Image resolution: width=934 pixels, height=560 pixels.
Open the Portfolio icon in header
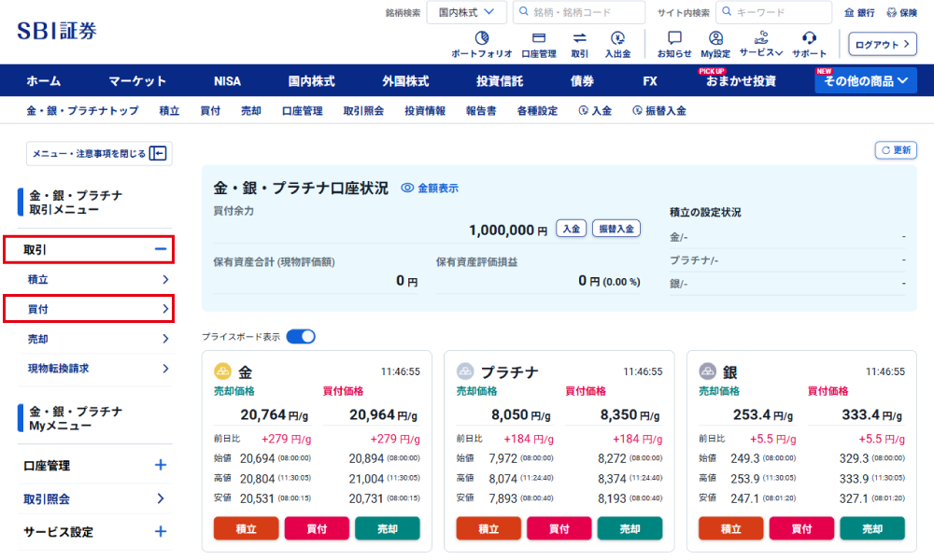click(482, 38)
